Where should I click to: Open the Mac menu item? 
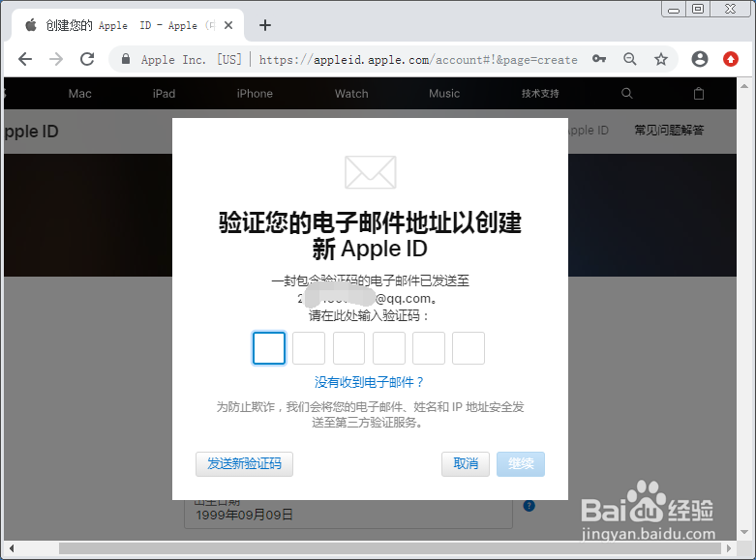80,94
